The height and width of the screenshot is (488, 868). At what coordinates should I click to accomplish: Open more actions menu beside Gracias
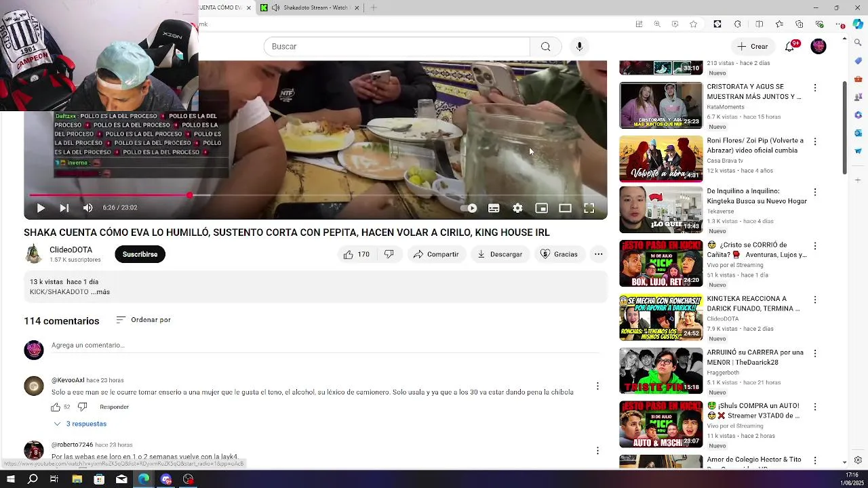point(598,254)
